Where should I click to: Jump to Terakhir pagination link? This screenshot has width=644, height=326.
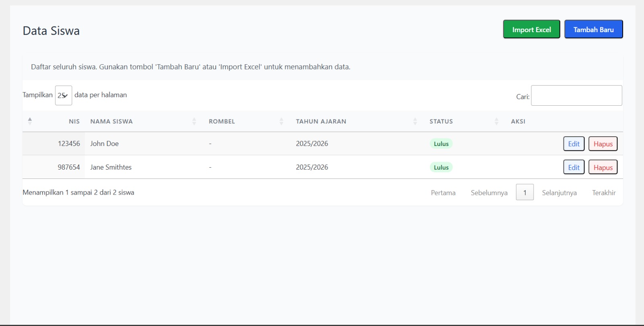tap(604, 193)
